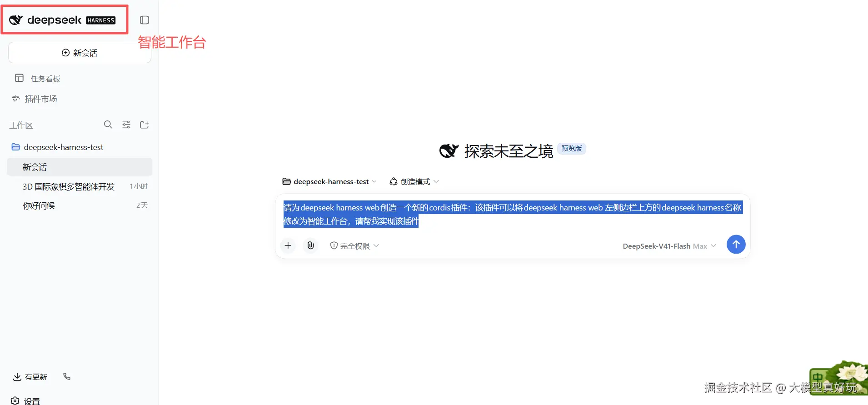Attach a file with the paperclip icon

tap(311, 245)
